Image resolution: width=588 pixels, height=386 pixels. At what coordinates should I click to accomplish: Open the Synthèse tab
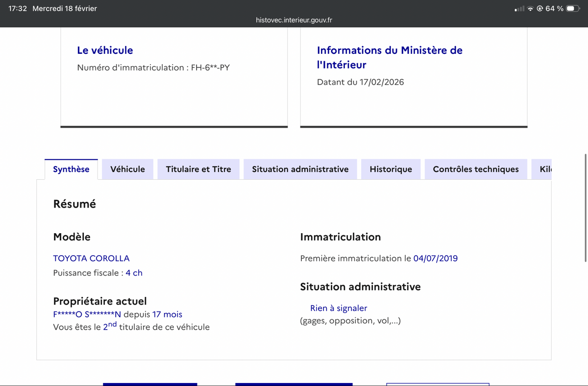click(71, 169)
